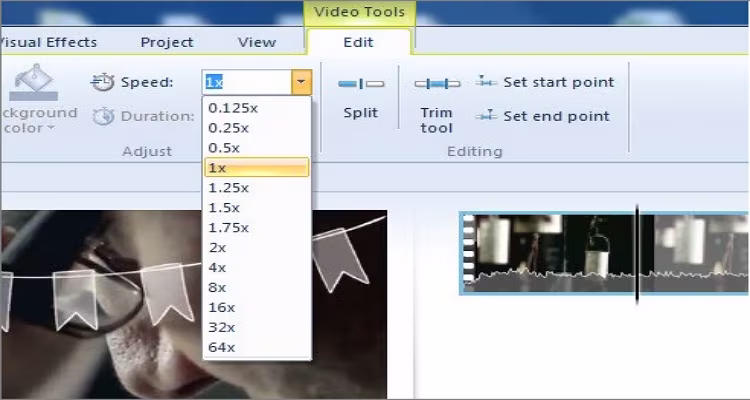Viewport: 750px width, 400px height.
Task: Set speed to 4x
Action: [x=257, y=267]
